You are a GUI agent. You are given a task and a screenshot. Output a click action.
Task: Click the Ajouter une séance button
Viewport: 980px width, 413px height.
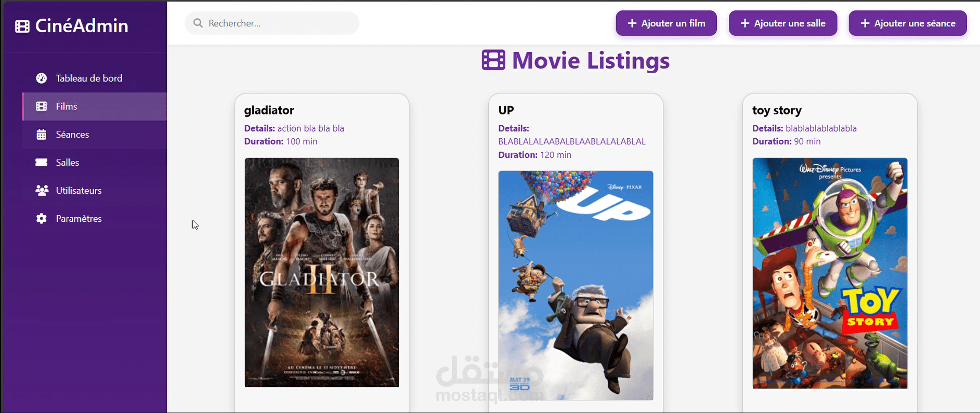tap(908, 23)
